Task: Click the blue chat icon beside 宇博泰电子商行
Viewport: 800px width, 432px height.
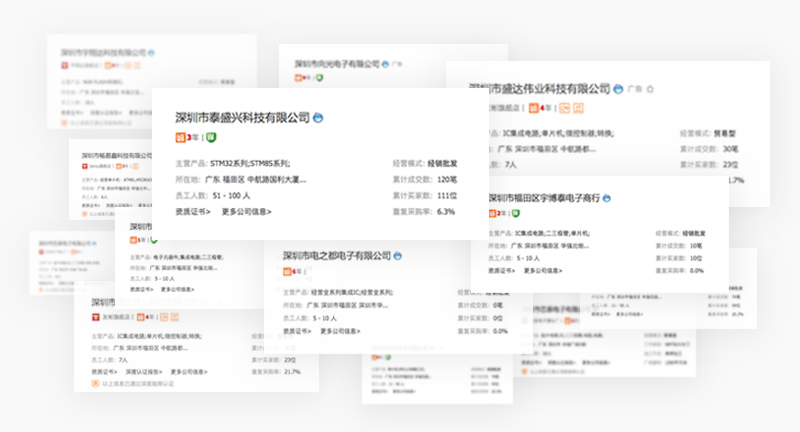Action: (607, 198)
